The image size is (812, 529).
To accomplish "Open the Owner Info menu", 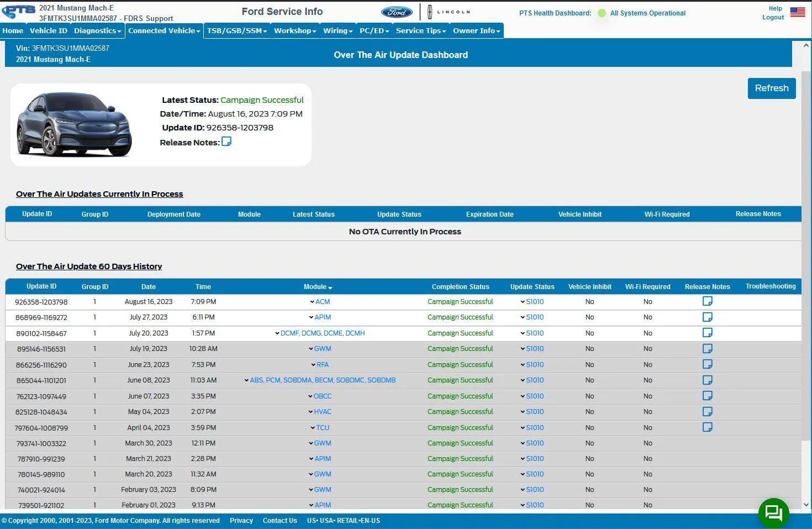I will pos(476,31).
